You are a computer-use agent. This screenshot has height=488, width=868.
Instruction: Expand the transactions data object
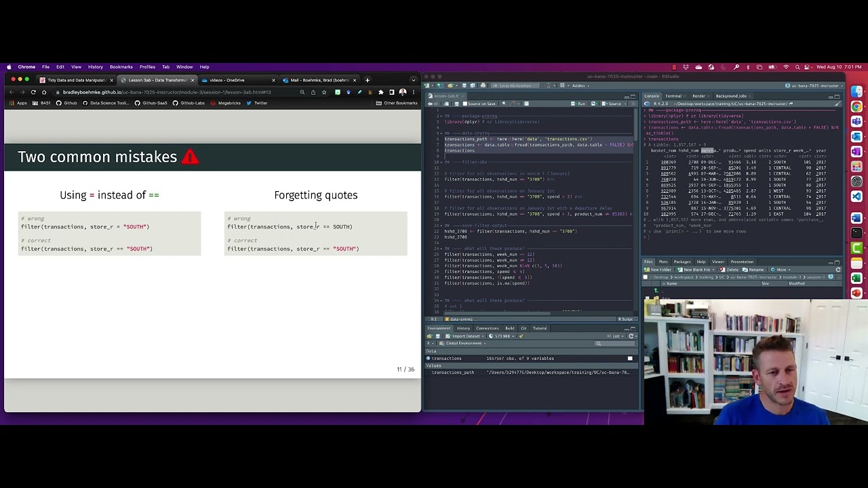428,359
